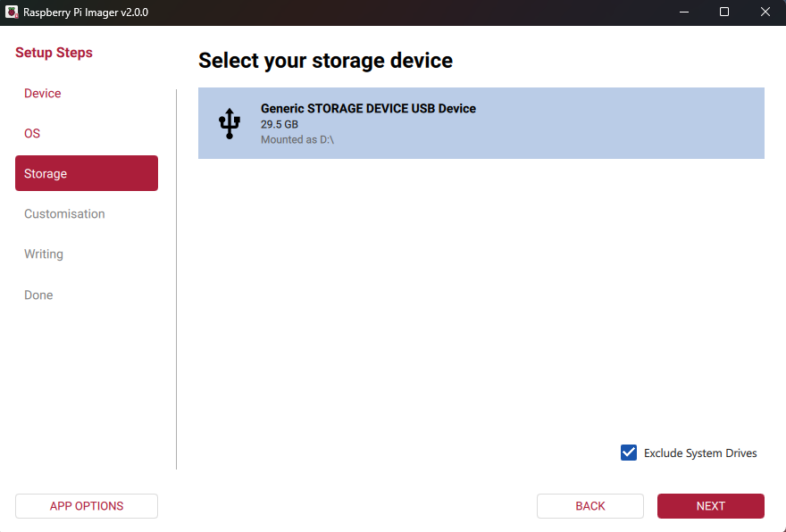Viewport: 786px width, 532px height.
Task: Select the Storage step in sidebar
Action: (x=46, y=173)
